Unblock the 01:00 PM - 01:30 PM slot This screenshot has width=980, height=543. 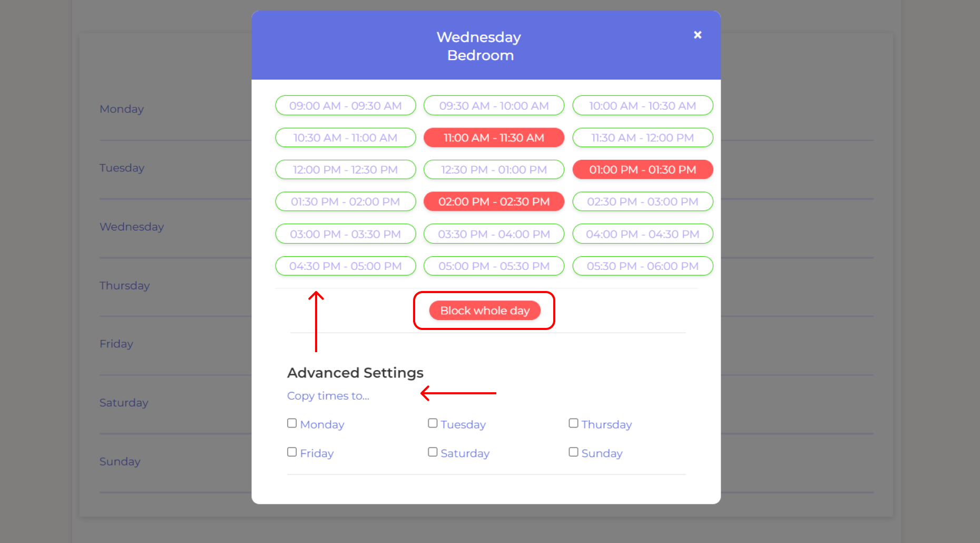pos(642,170)
